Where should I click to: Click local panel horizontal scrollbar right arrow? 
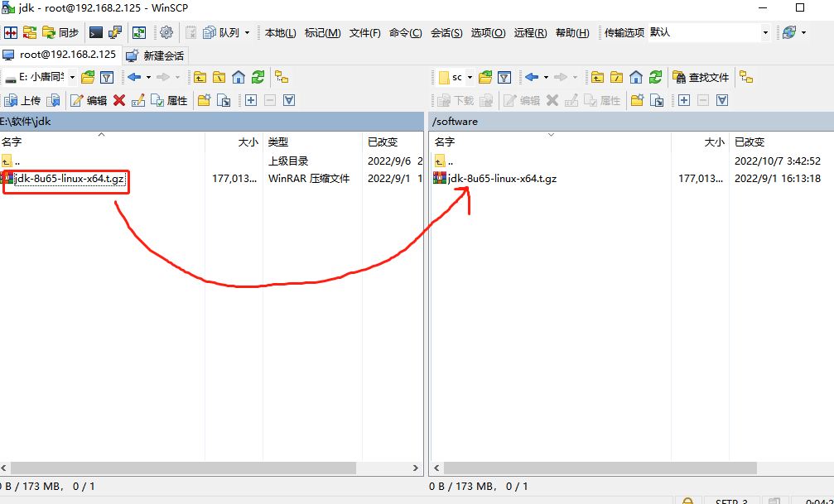coord(416,468)
